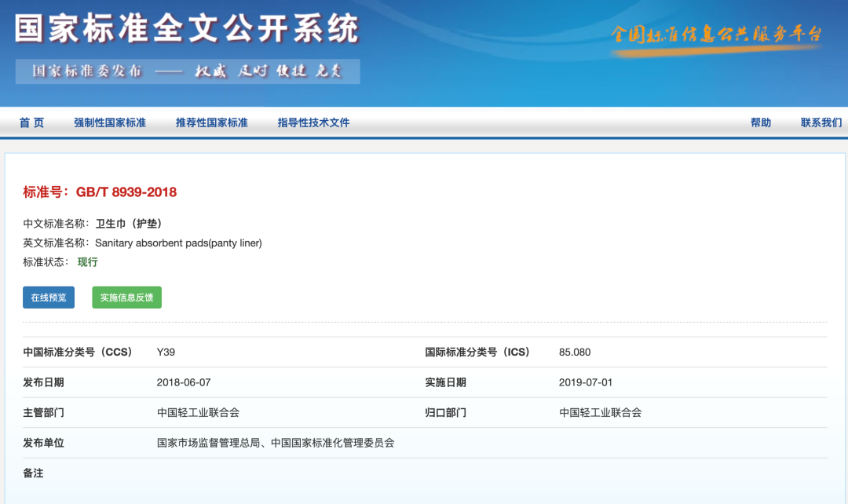Click the 备注 row label
This screenshot has height=504, width=848.
tap(33, 473)
